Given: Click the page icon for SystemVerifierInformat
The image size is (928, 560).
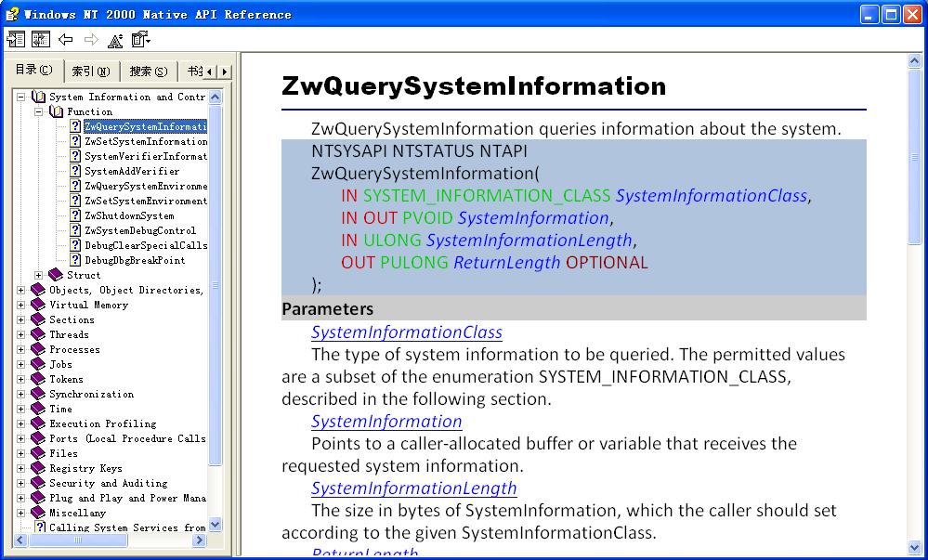Looking at the screenshot, I should (x=75, y=156).
